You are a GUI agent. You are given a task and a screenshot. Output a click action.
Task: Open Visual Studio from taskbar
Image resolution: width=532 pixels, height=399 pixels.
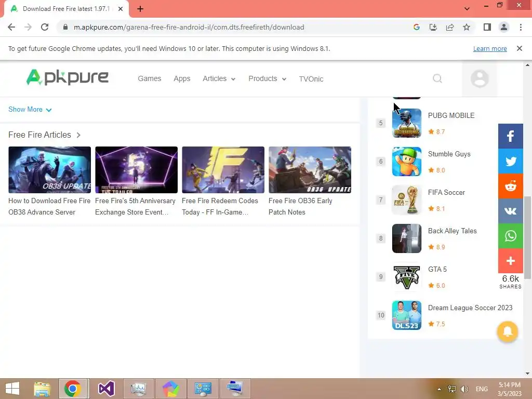click(x=106, y=389)
